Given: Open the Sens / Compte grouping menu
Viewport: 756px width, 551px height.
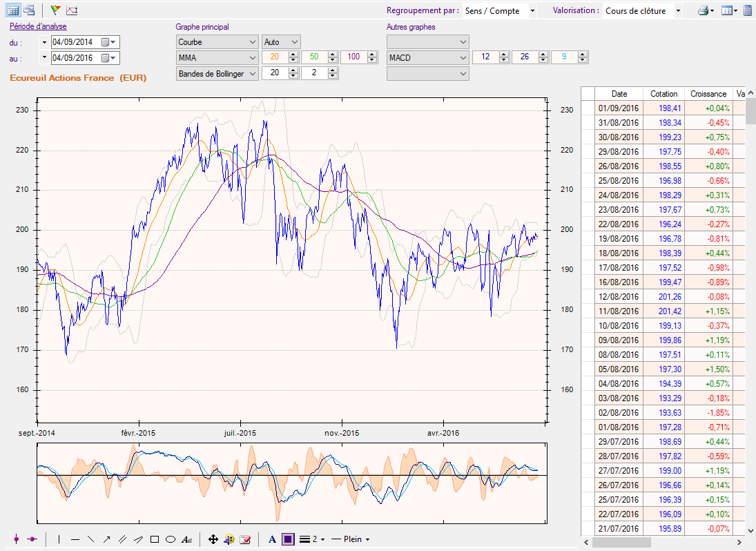Looking at the screenshot, I should [x=498, y=11].
